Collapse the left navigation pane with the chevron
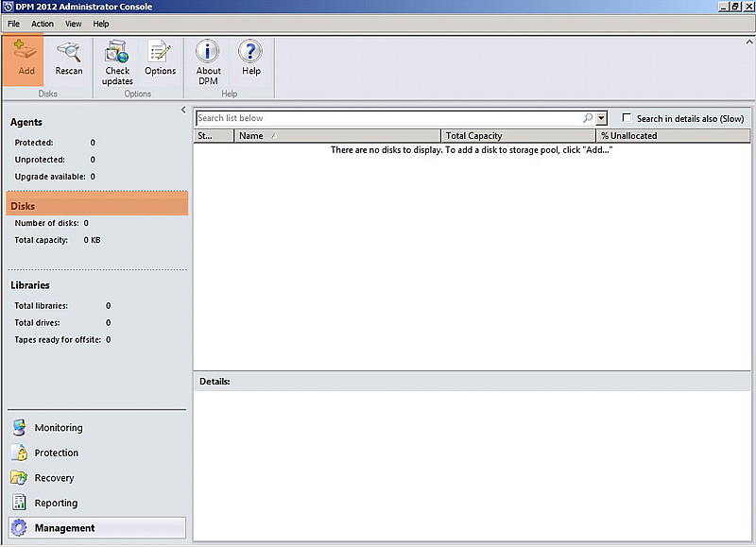This screenshot has width=756, height=547. (x=183, y=110)
